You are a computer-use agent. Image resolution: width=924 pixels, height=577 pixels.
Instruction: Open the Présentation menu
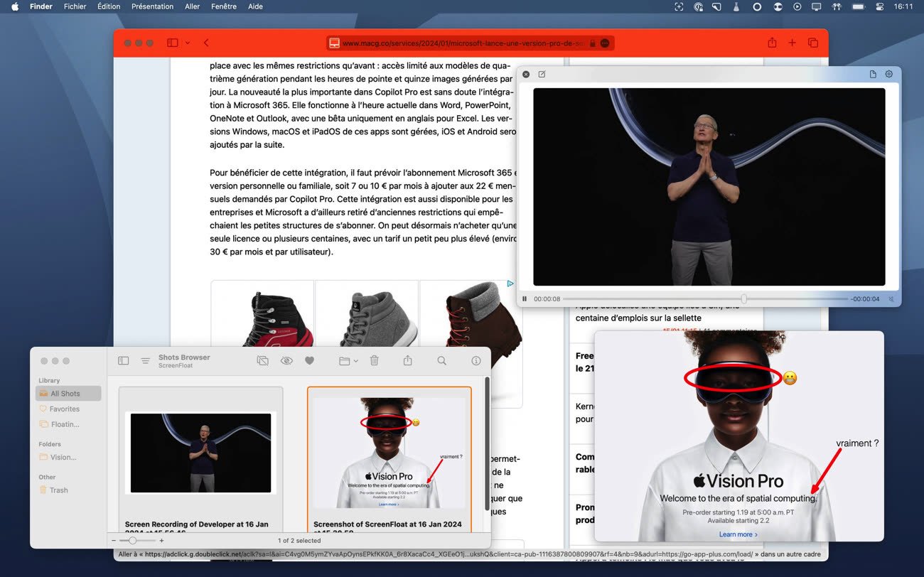click(152, 6)
